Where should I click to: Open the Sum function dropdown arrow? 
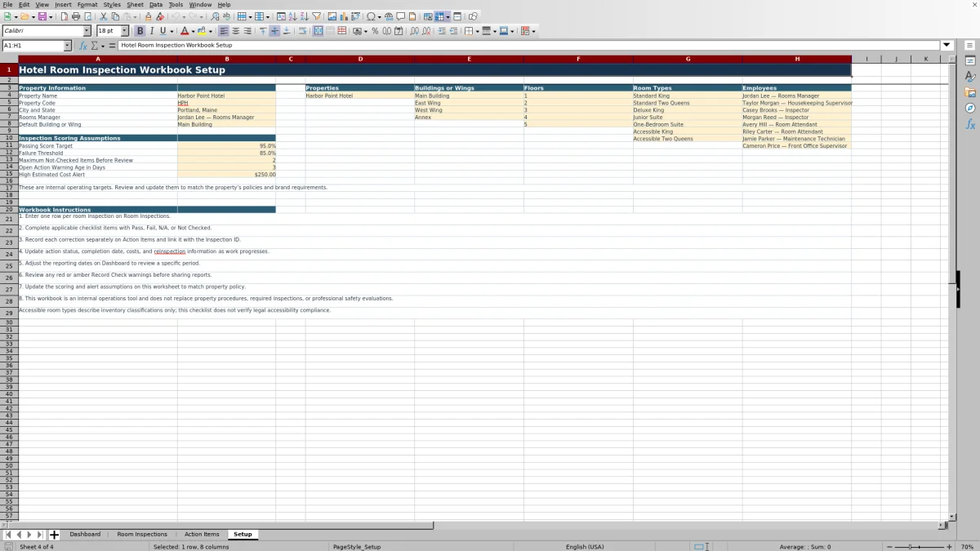[x=102, y=46]
